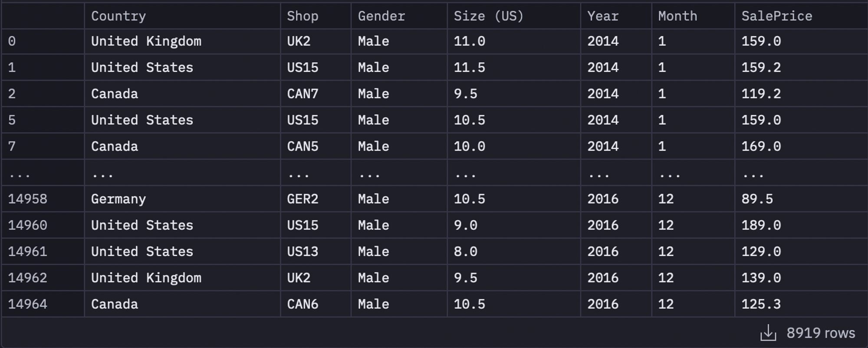Sort by the SalePrice column header

776,16
